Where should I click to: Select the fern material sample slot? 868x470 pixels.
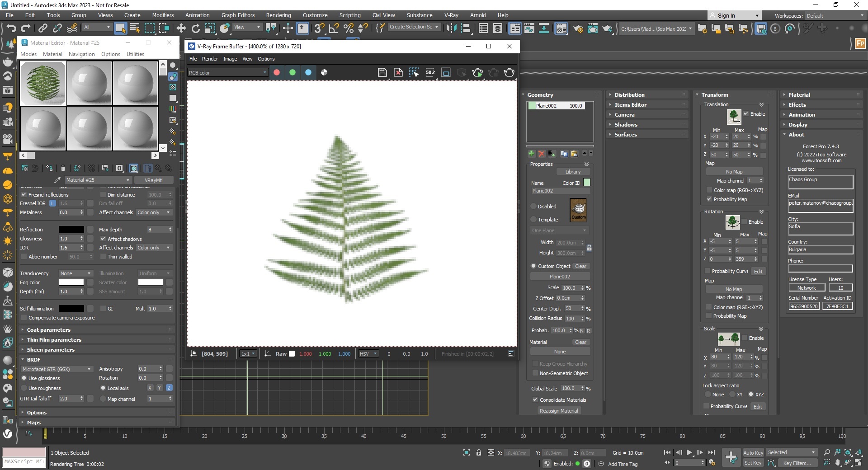43,84
